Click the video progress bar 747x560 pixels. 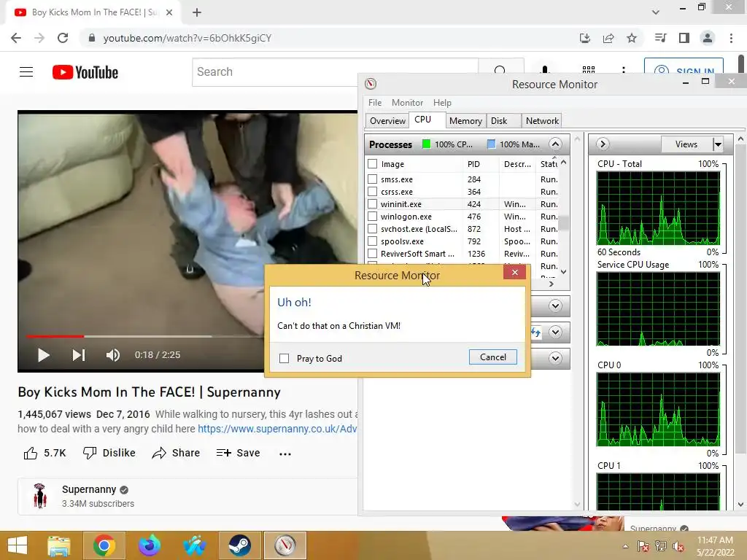145,336
